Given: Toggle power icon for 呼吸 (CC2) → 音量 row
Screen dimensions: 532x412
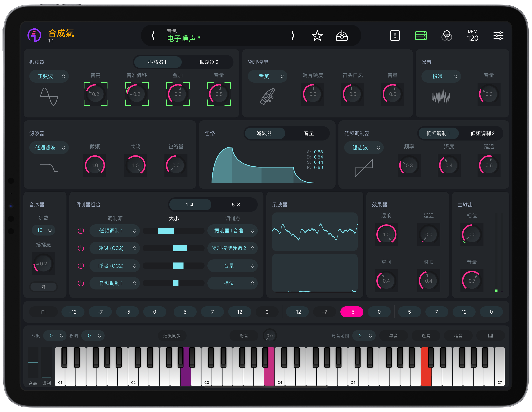Looking at the screenshot, I should (x=81, y=266).
